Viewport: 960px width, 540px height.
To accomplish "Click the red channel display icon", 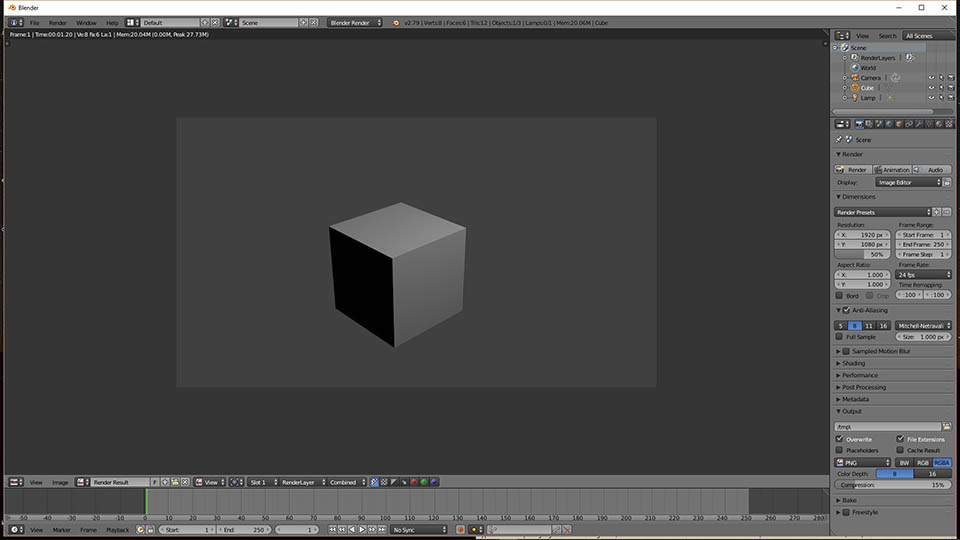I will point(414,482).
